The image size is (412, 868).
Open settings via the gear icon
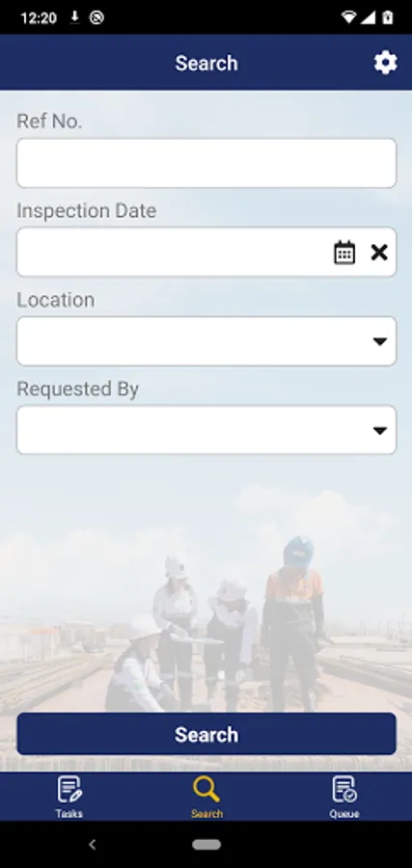(385, 63)
